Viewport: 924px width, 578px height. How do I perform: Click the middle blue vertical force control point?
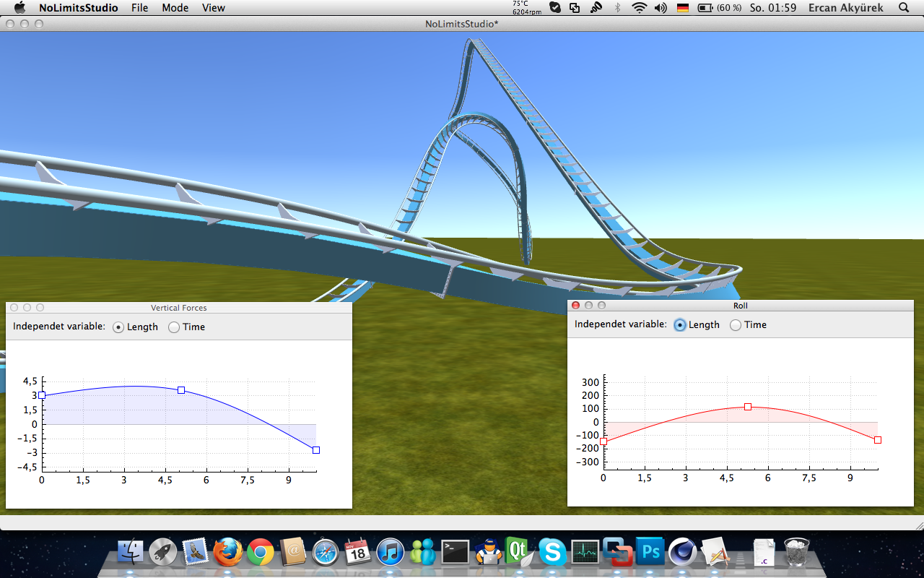[181, 390]
